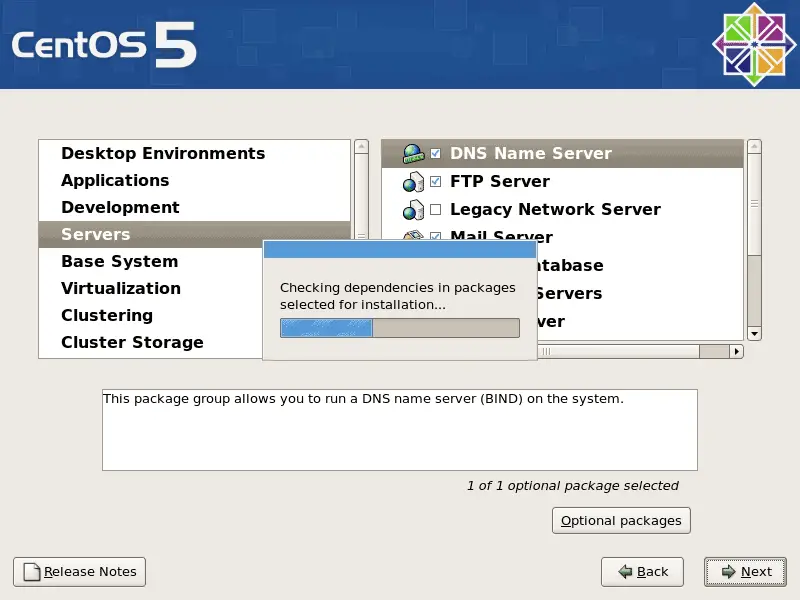Image resolution: width=800 pixels, height=600 pixels.
Task: Uncheck the FTP Server checkbox
Action: click(435, 182)
